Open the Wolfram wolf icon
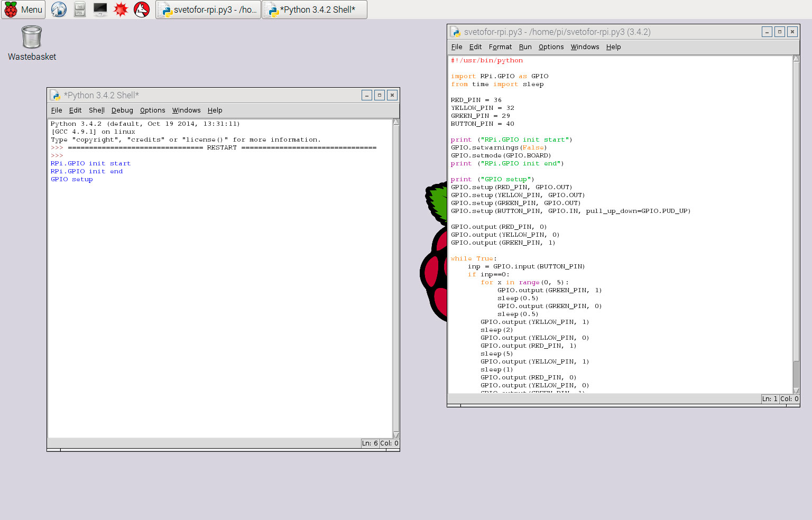This screenshot has width=812, height=520. click(x=142, y=10)
